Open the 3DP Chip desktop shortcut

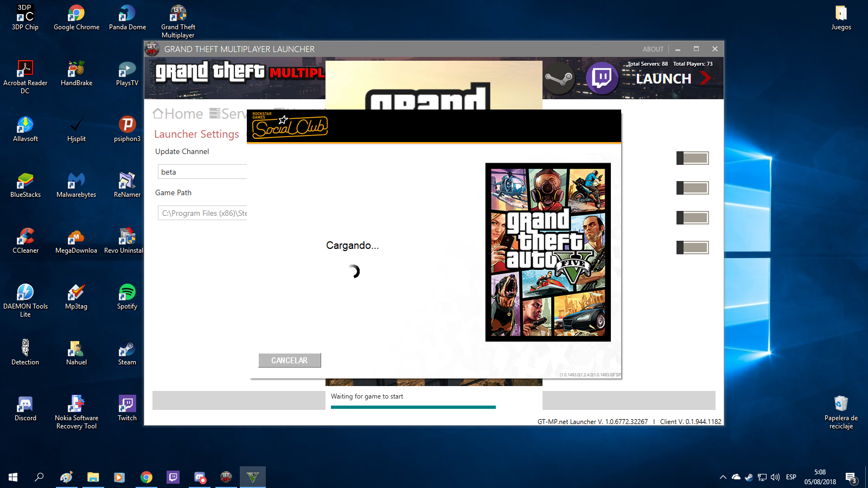tap(25, 17)
